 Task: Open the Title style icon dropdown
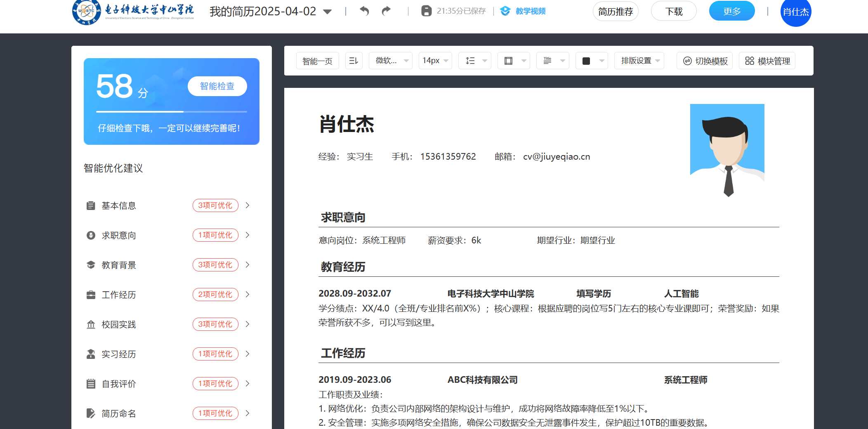point(552,61)
